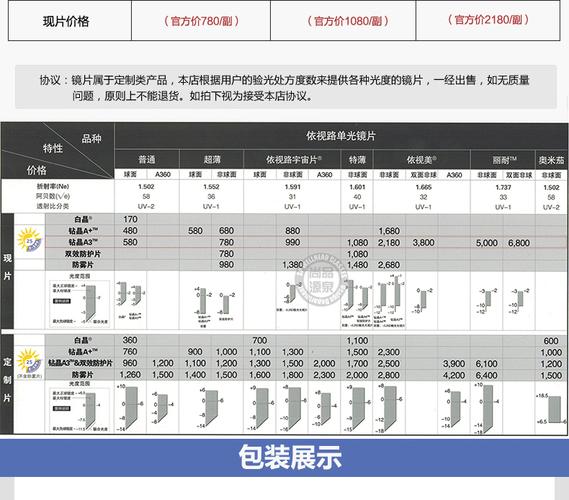Click the 特薄 column header
This screenshot has height=500, width=569.
pyautogui.click(x=357, y=159)
